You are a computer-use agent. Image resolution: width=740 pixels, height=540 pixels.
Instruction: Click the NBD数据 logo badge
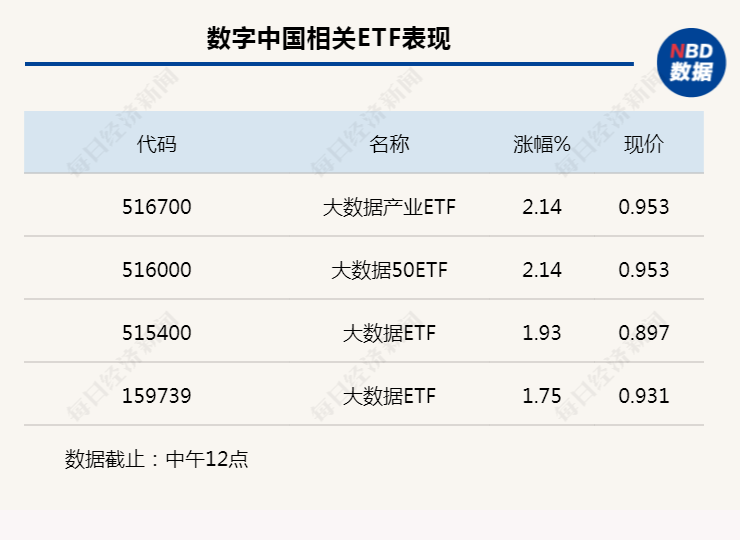click(x=691, y=62)
